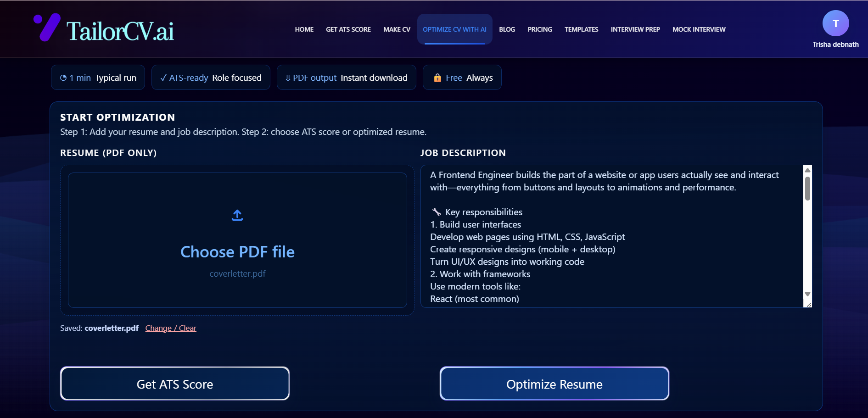868x418 pixels.
Task: Go to the Pricing page
Action: tap(540, 29)
